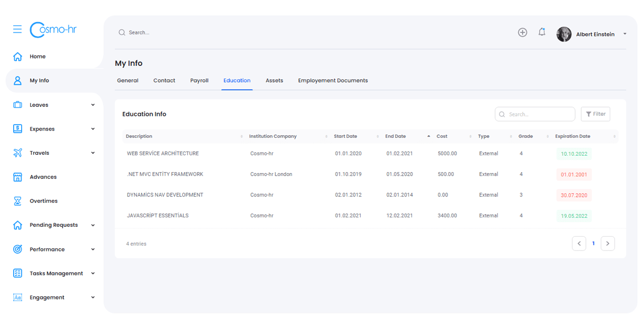The height and width of the screenshot is (330, 644).
Task: Expand the Expenses submenu chevron
Action: pyautogui.click(x=93, y=129)
